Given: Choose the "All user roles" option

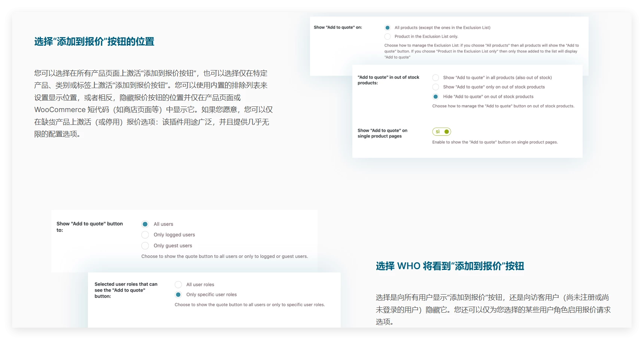Looking at the screenshot, I should pos(178,285).
